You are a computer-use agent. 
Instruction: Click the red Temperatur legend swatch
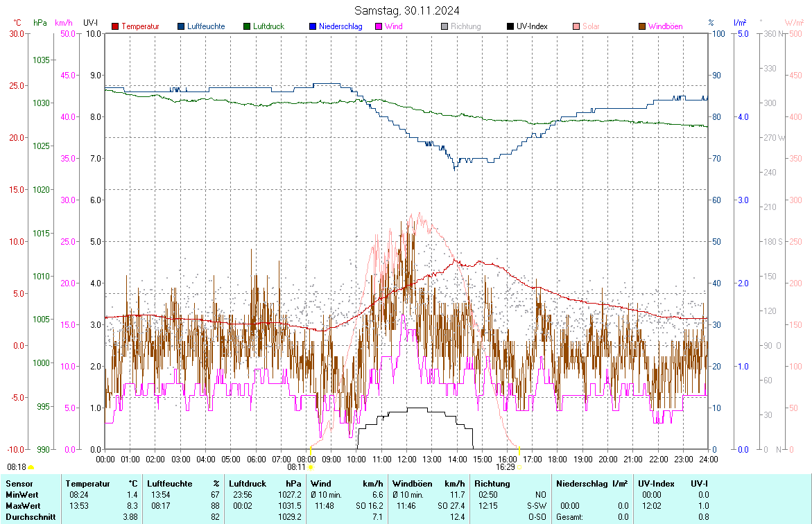pos(116,26)
